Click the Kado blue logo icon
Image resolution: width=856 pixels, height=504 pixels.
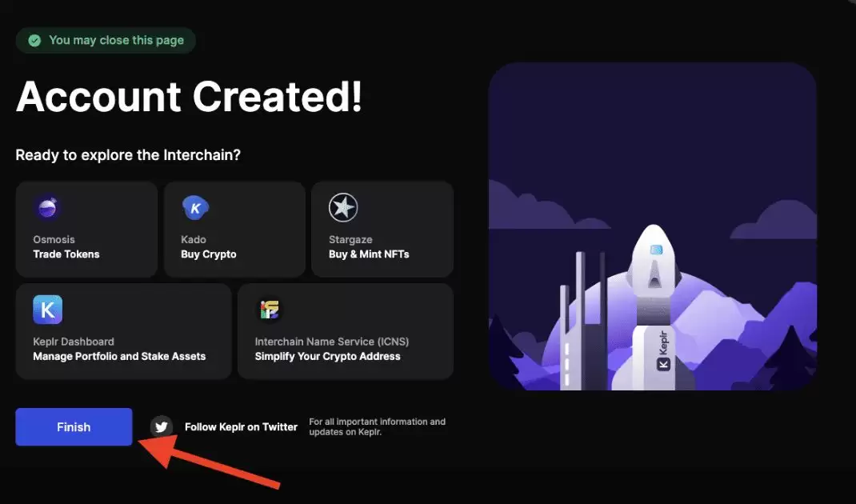coord(195,209)
